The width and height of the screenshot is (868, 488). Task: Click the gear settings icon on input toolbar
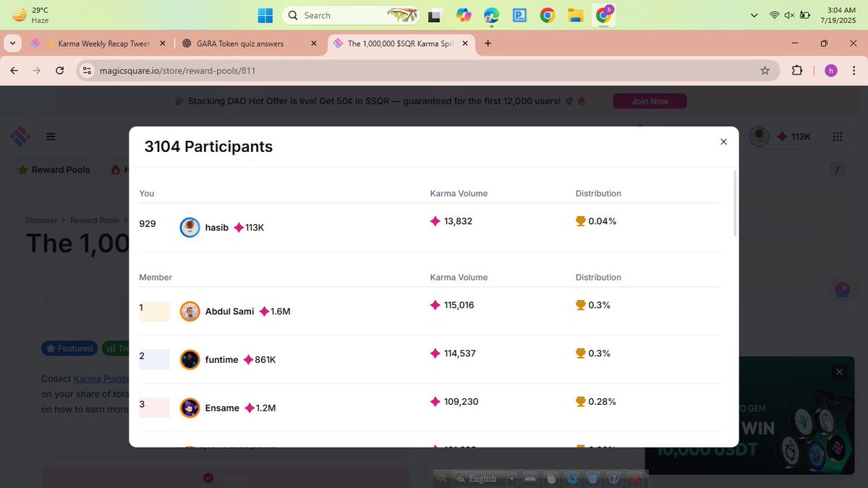(572, 479)
